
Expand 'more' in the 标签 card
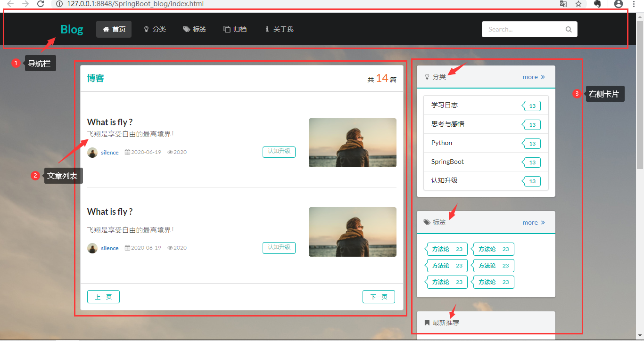point(534,222)
